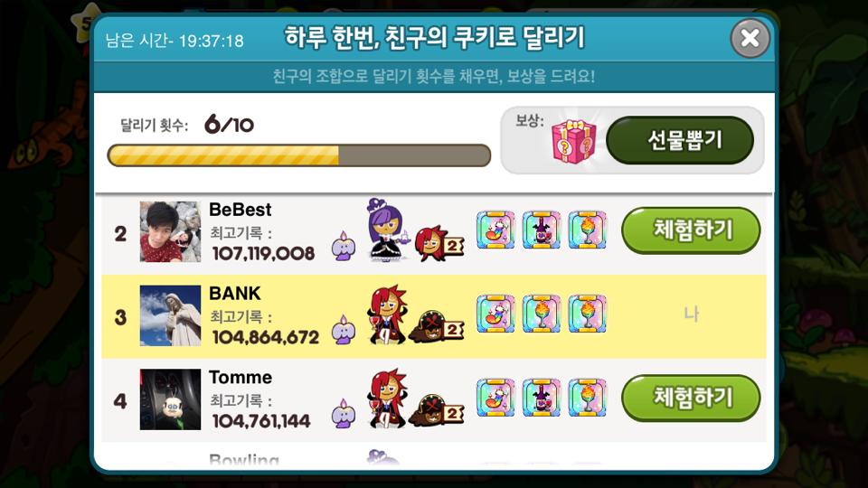Screen dimensions: 868x488
Task: Open Tomme's profile picture thumbnail
Action: point(170,399)
